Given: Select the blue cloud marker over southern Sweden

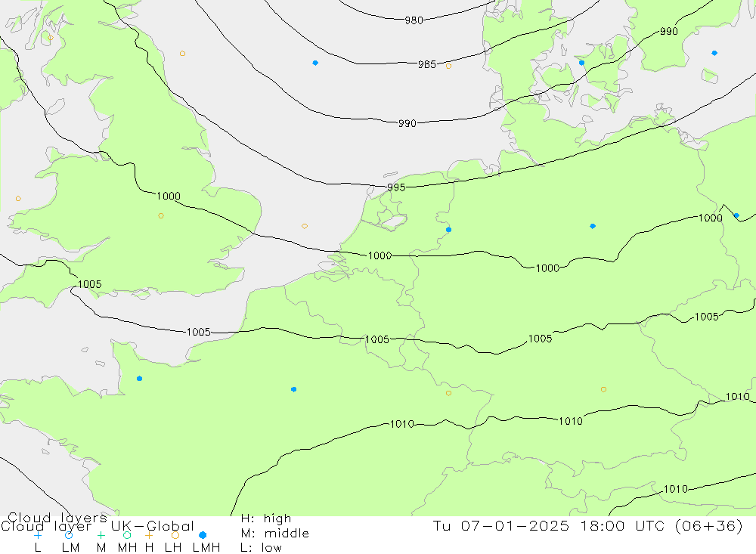Looking at the screenshot, I should tap(714, 53).
